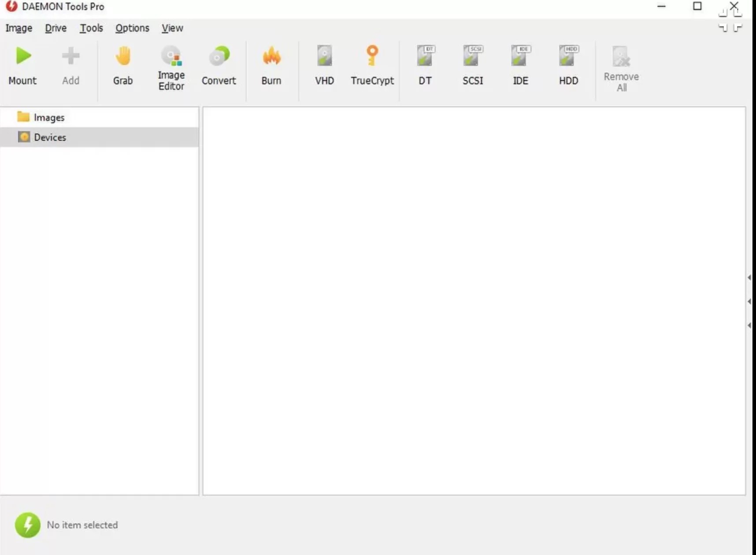Image resolution: width=756 pixels, height=555 pixels.
Task: Click the DAEMON Tools Pro logo icon
Action: tap(11, 7)
